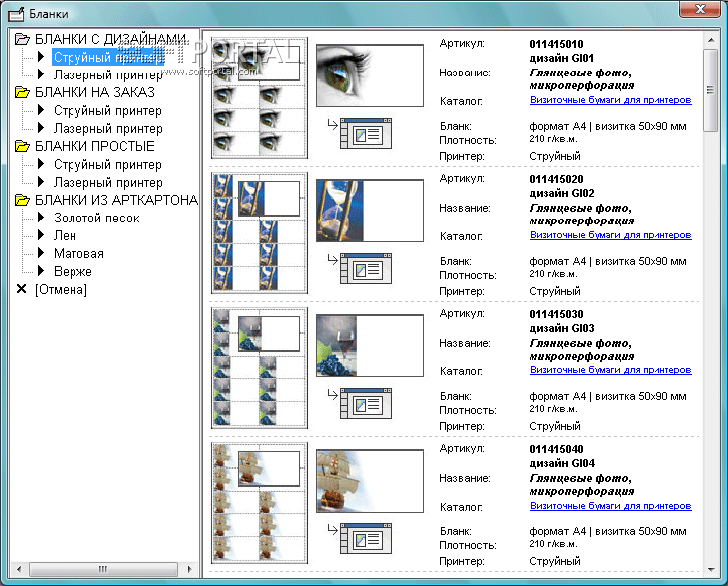
Task: Click the tree panel left scroll arrow
Action: [x=19, y=569]
